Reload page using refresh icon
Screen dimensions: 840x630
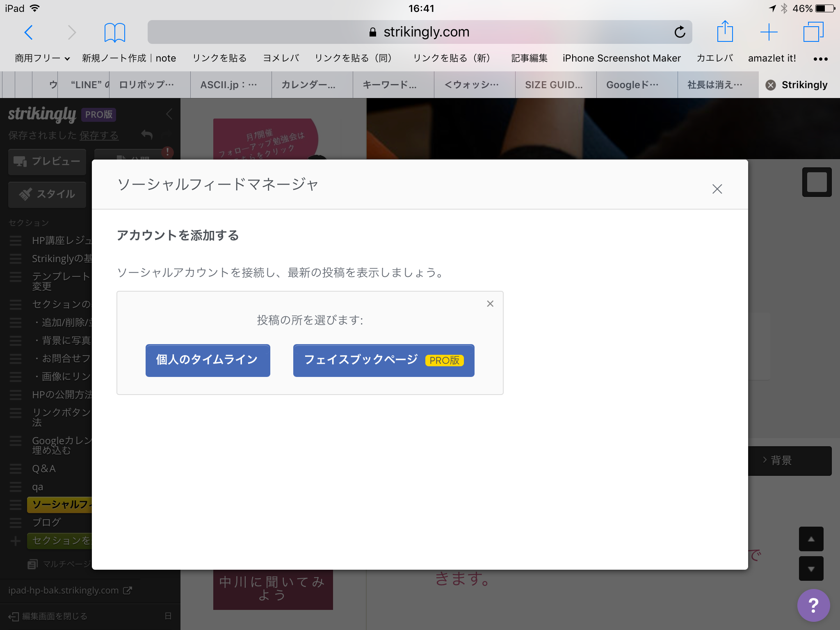click(x=680, y=32)
